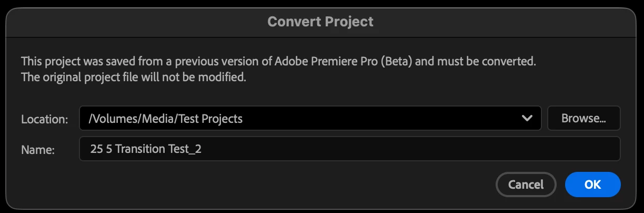The width and height of the screenshot is (644, 213).
Task: Click the Browse... button
Action: 583,119
